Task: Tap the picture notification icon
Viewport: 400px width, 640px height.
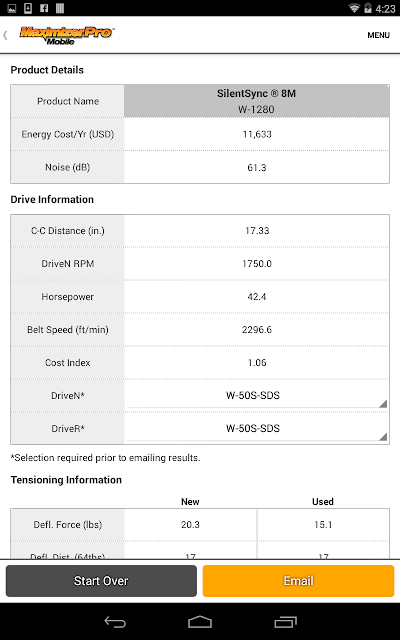Action: 12,8
